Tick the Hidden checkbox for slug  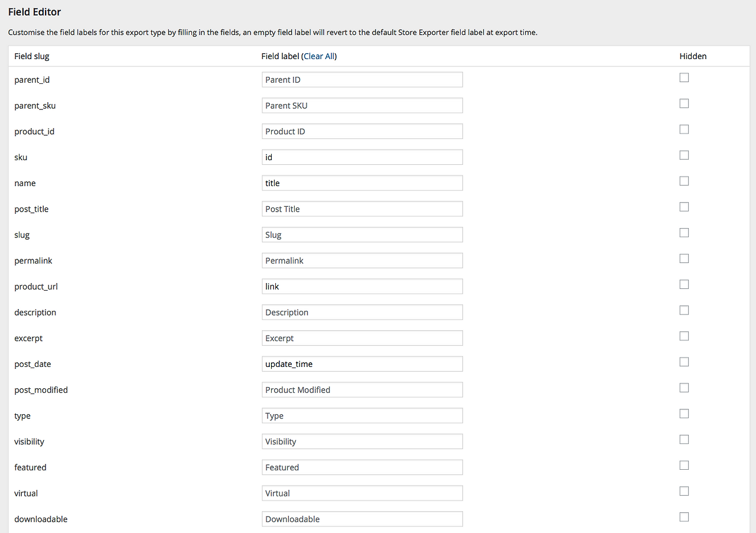tap(684, 233)
